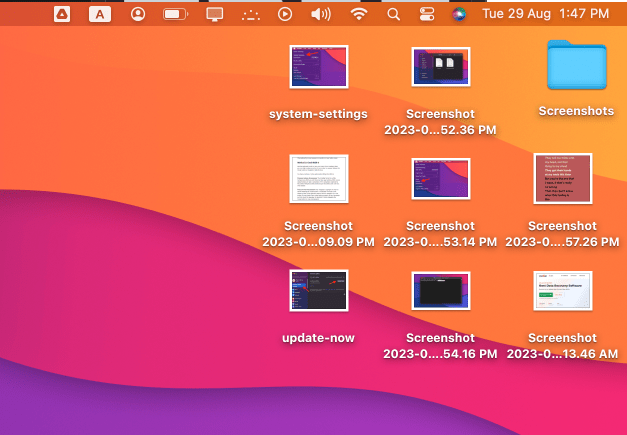Select the update-now image file
The height and width of the screenshot is (435, 627).
[318, 293]
